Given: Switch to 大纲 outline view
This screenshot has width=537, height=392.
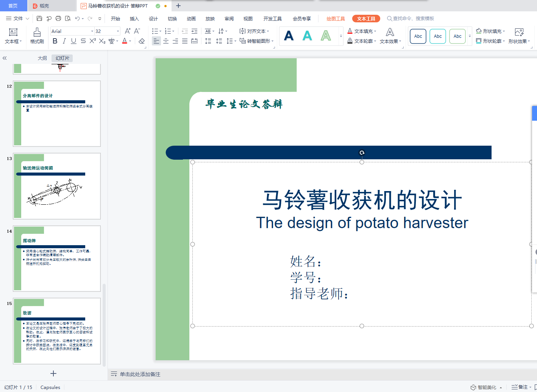Looking at the screenshot, I should tap(42, 58).
